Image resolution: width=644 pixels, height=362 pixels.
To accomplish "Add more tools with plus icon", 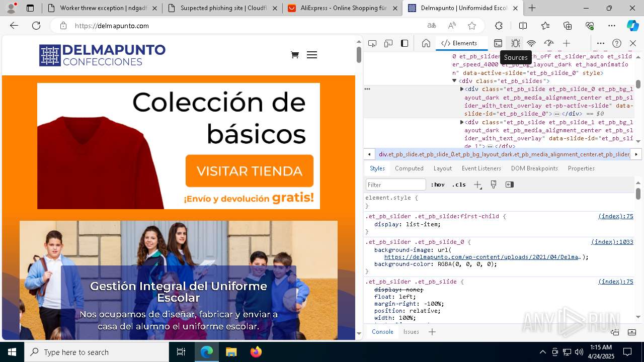I will click(x=567, y=43).
